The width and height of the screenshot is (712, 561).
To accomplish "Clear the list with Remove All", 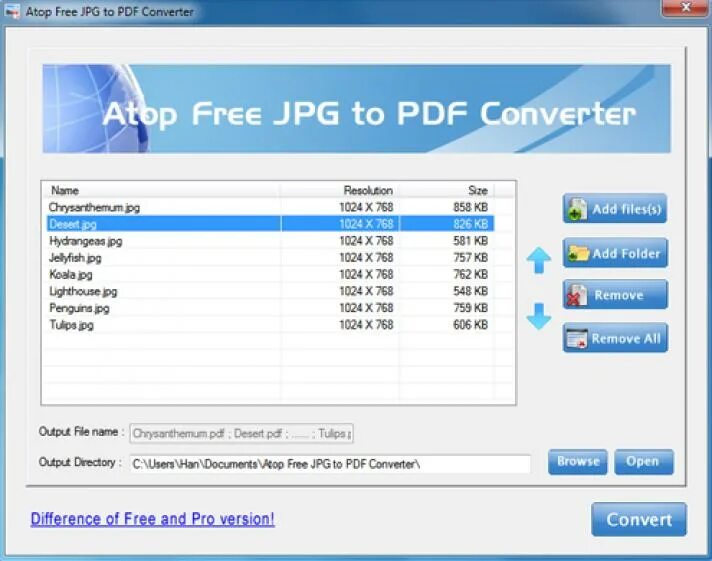I will pyautogui.click(x=615, y=338).
